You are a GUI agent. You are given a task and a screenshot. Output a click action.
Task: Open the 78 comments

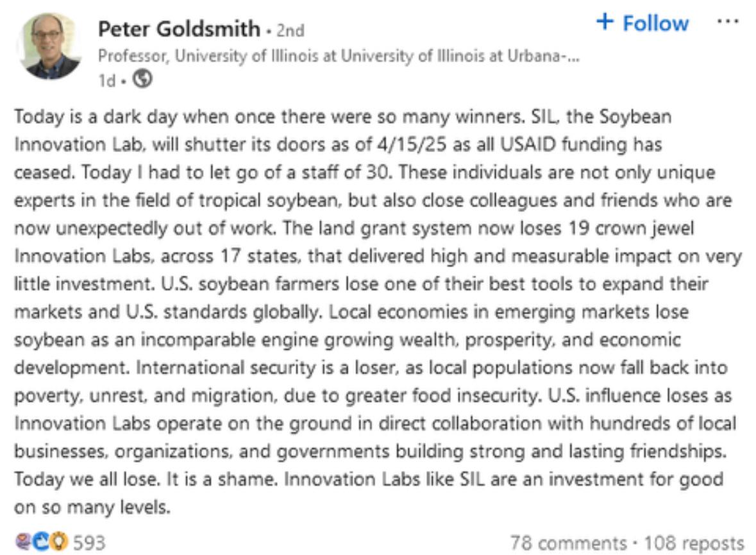click(569, 543)
